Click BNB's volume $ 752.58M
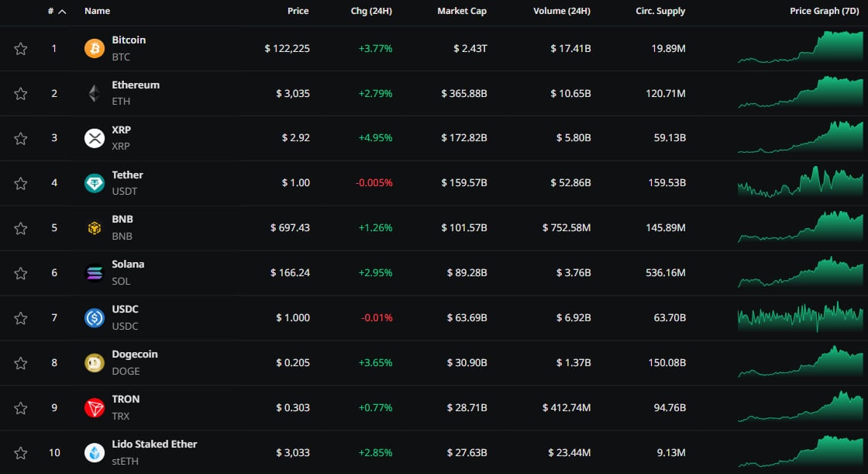 (x=567, y=228)
